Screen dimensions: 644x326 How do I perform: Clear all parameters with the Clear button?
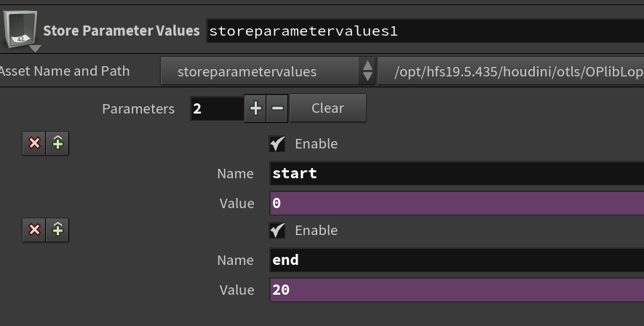[327, 108]
